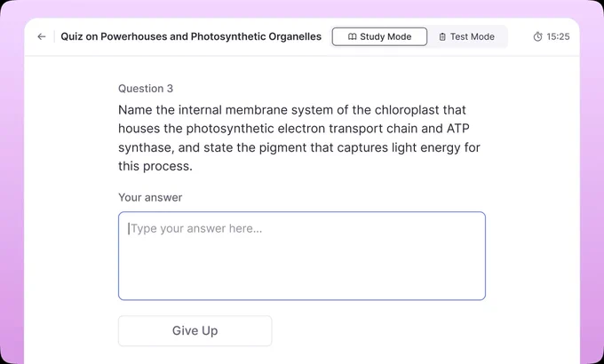
Task: Click the Question 3 label
Action: coord(146,89)
